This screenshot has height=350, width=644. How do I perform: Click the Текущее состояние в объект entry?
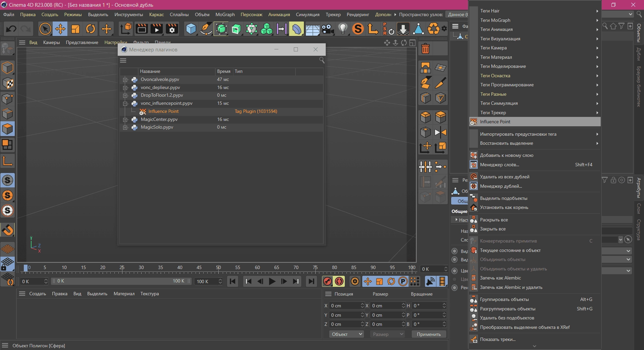pyautogui.click(x=535, y=250)
